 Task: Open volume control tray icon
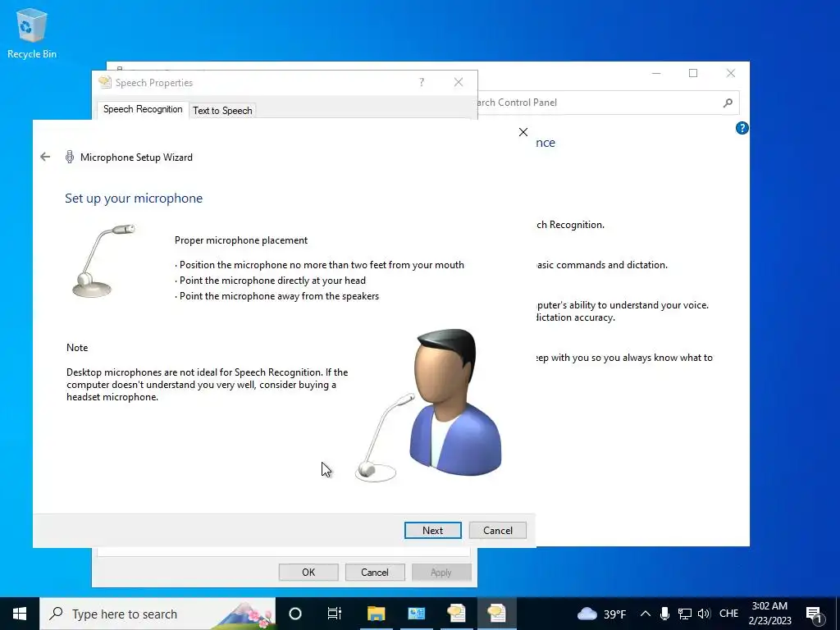(704, 614)
